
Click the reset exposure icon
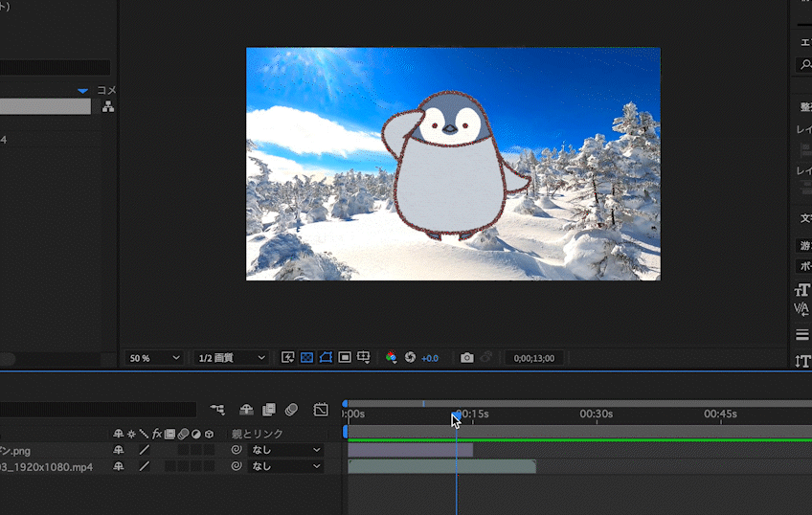[x=410, y=358]
